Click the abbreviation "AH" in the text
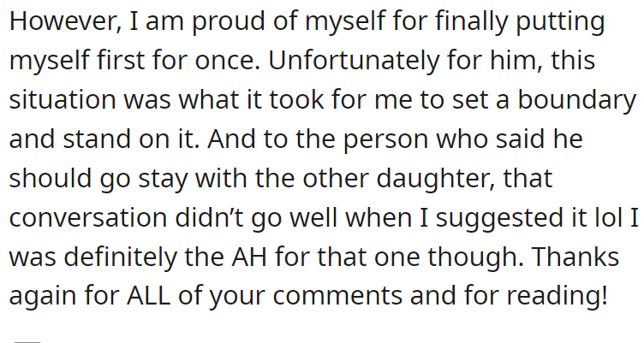Screen dimensions: 644x343 point(249,257)
